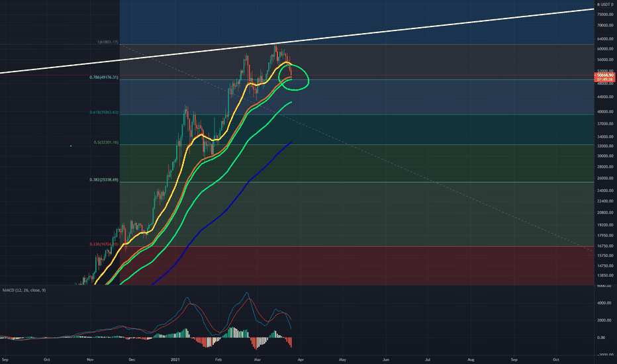Click the 0.382(25338.69) Fibonacci level label

(104, 180)
